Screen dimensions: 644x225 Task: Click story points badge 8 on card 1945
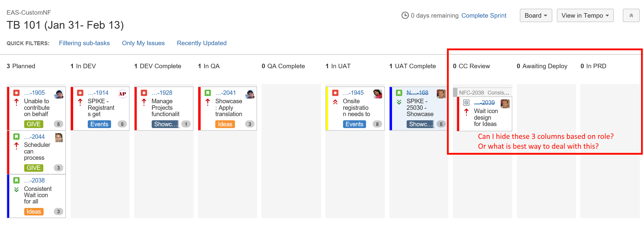click(377, 124)
